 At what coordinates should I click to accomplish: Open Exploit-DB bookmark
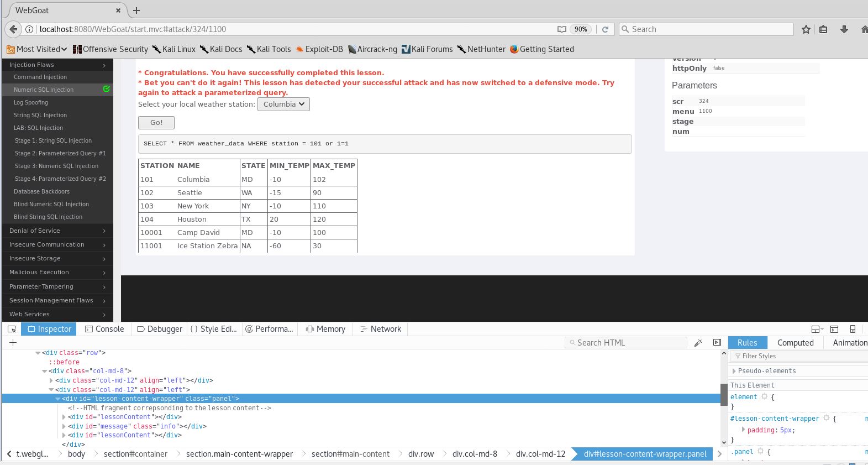point(319,49)
